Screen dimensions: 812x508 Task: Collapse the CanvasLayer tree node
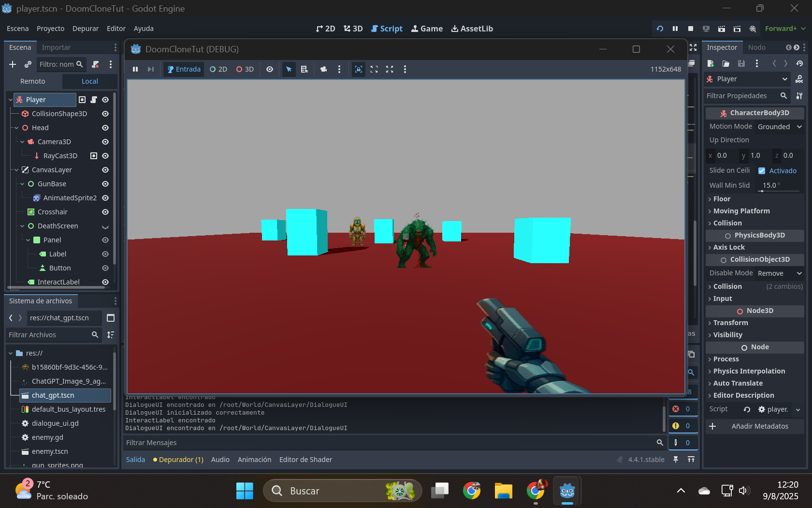[16, 170]
